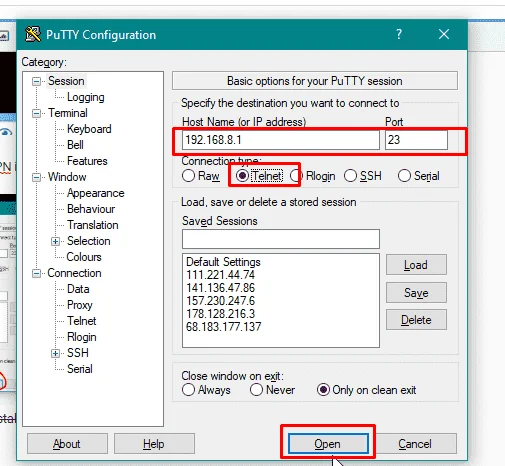505x466 pixels.
Task: Delete the selected saved session
Action: tap(416, 320)
